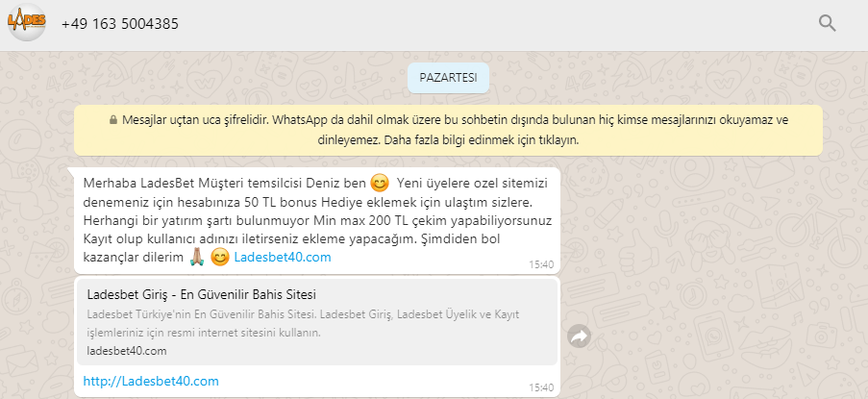Click the encryption info notice banner
The height and width of the screenshot is (399, 868).
tap(448, 130)
